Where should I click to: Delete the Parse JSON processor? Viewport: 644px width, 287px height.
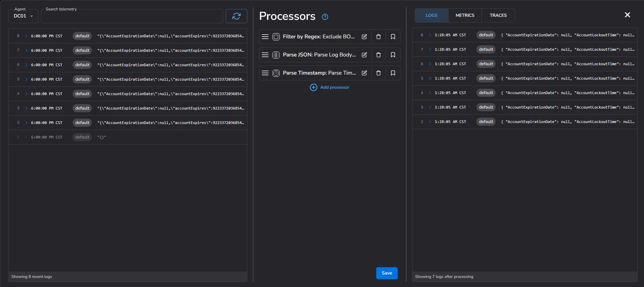(x=379, y=55)
